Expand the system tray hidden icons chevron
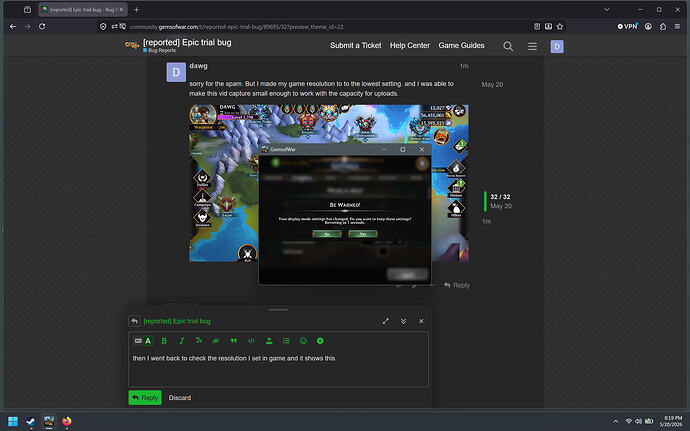 pos(615,421)
